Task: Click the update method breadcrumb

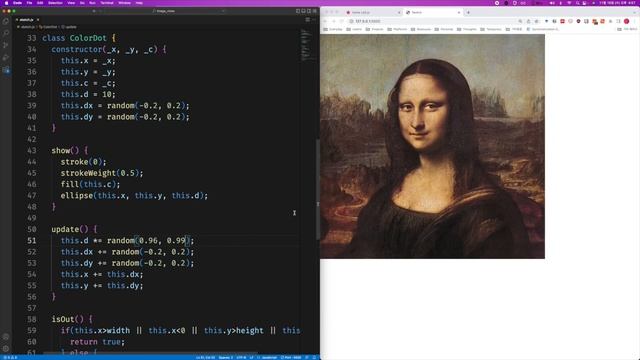Action: [69, 27]
